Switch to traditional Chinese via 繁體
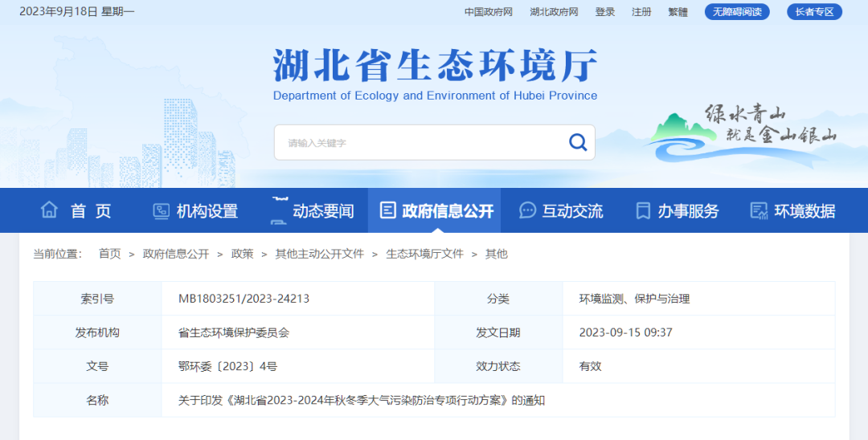 [x=678, y=11]
